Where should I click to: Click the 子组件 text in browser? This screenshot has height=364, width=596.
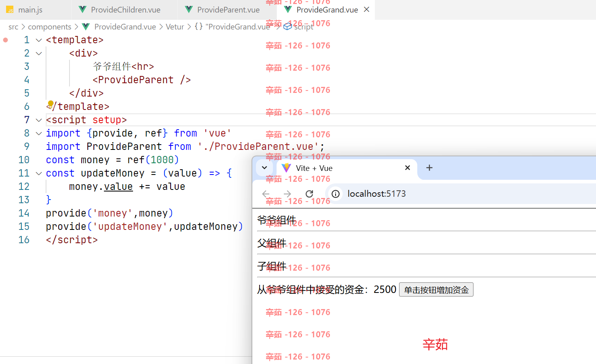click(x=272, y=266)
